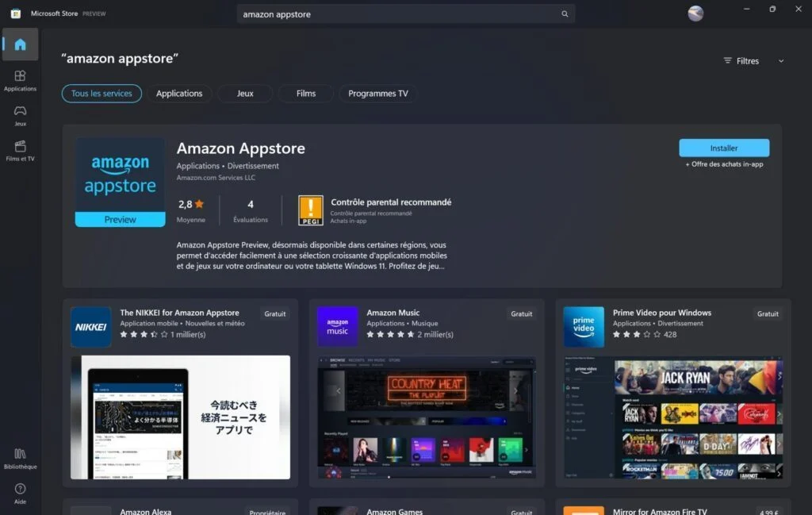Click the Prime Video 428 rating
812x515 pixels.
click(645, 335)
